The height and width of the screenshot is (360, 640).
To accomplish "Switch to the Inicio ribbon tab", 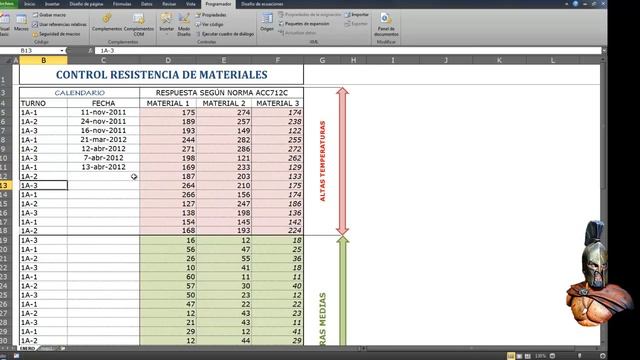I will [30, 4].
